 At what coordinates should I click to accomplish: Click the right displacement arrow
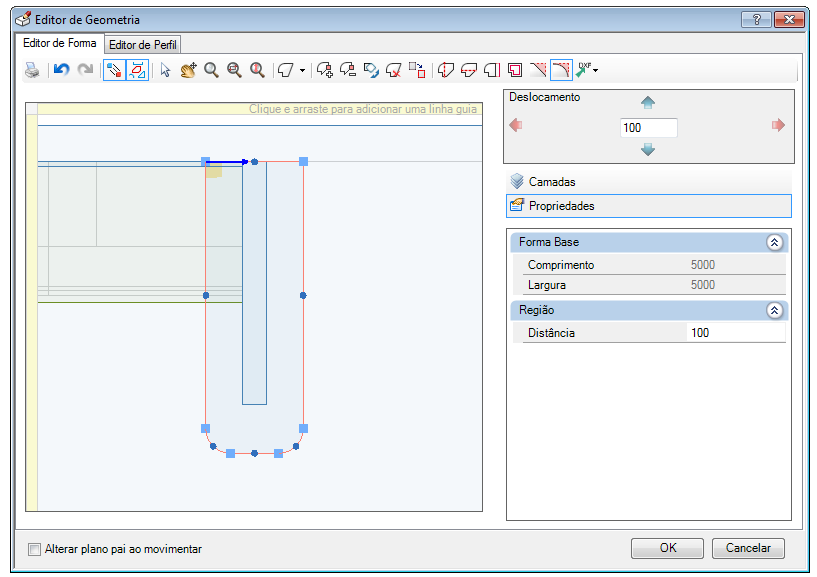pos(778,125)
